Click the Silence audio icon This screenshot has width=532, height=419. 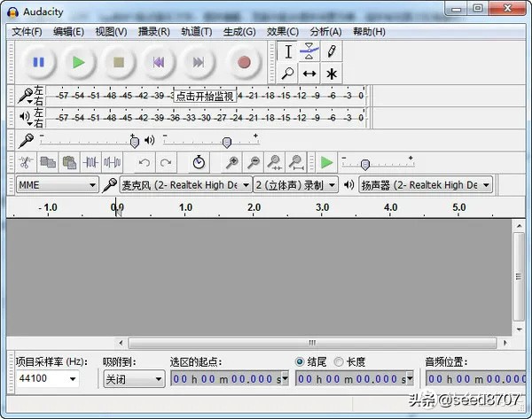pos(112,162)
